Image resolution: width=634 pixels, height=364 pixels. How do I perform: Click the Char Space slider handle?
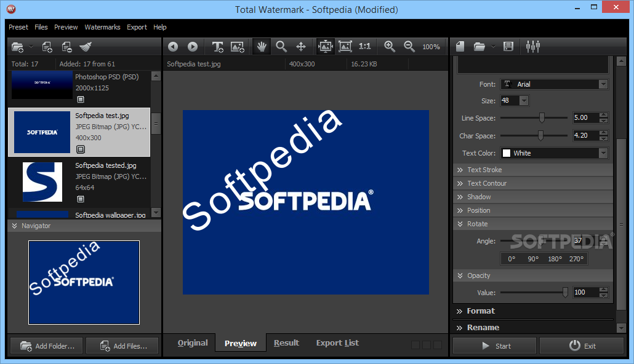(540, 136)
